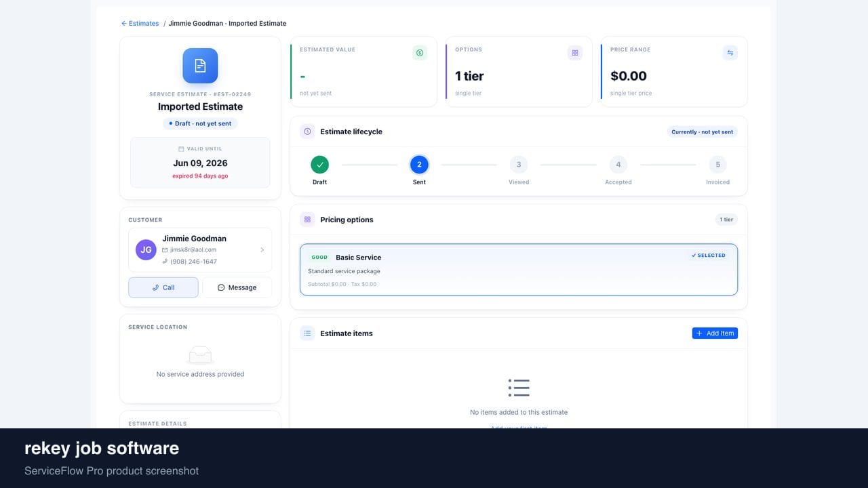Click the envelope icon beside jimsk8r@aol.com
The width and height of the screenshot is (868, 488).
tap(165, 250)
